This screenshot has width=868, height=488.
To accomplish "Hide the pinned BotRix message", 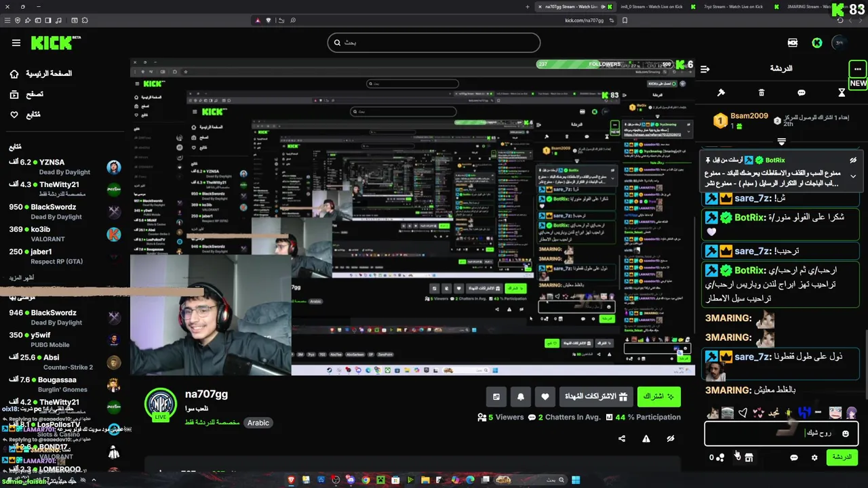I will 853,160.
